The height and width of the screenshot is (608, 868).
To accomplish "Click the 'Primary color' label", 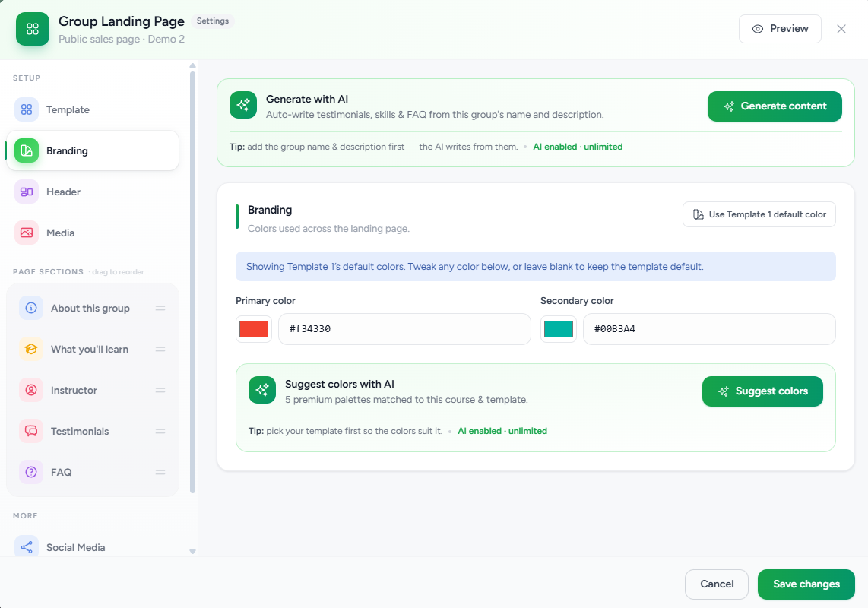I will (265, 301).
